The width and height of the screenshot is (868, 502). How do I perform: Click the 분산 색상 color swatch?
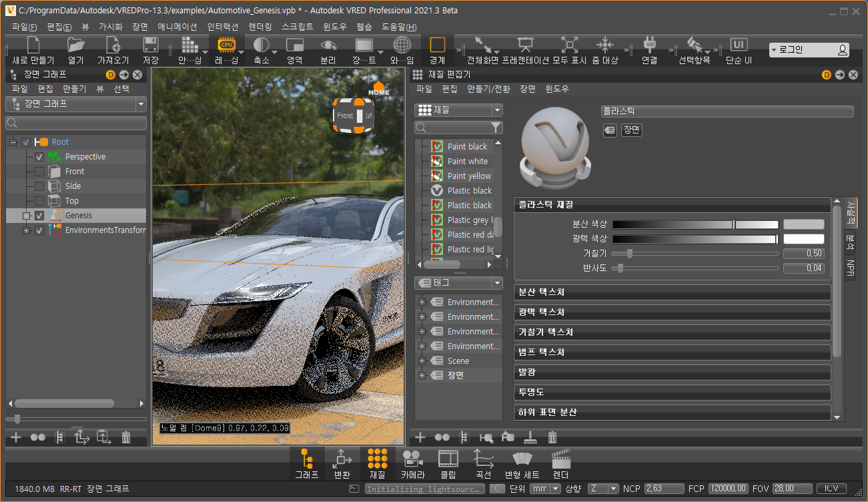tap(803, 224)
